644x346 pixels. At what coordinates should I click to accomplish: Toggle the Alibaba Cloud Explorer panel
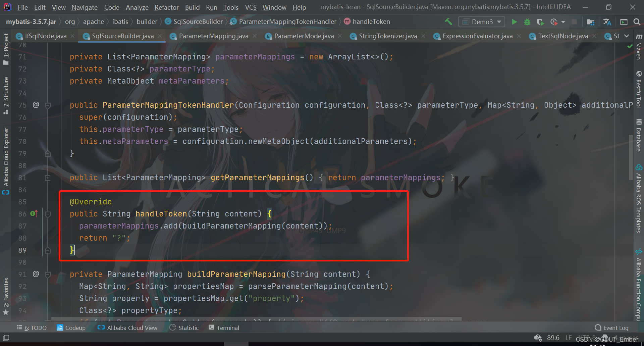pos(6,161)
